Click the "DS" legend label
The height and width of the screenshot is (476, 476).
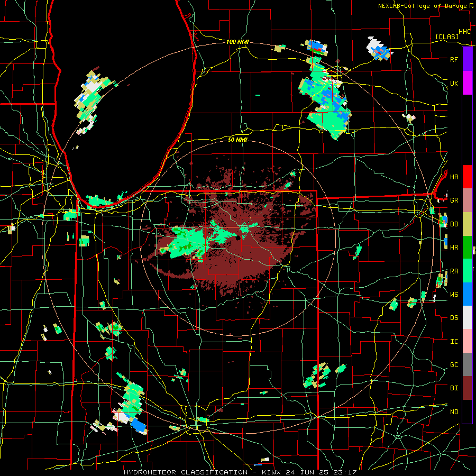pos(454,318)
